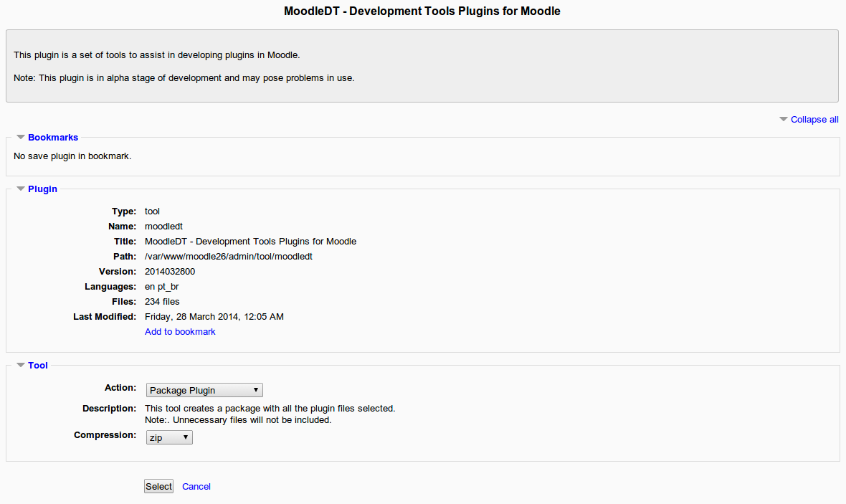Click the "Collapse all" link
Image resolution: width=846 pixels, height=504 pixels.
(814, 119)
